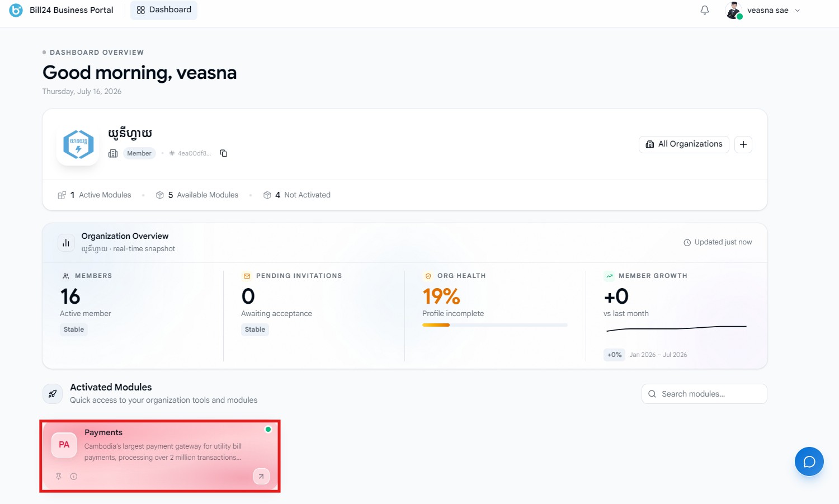View the 4 Not Activated modules
This screenshot has width=839, height=504.
(297, 195)
